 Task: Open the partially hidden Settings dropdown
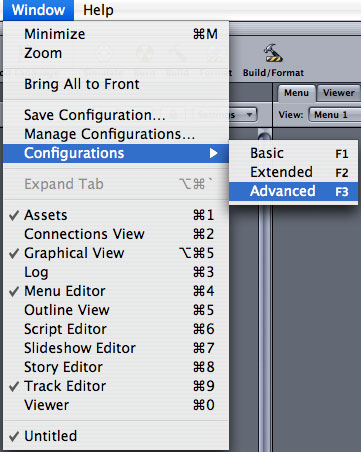[x=243, y=115]
